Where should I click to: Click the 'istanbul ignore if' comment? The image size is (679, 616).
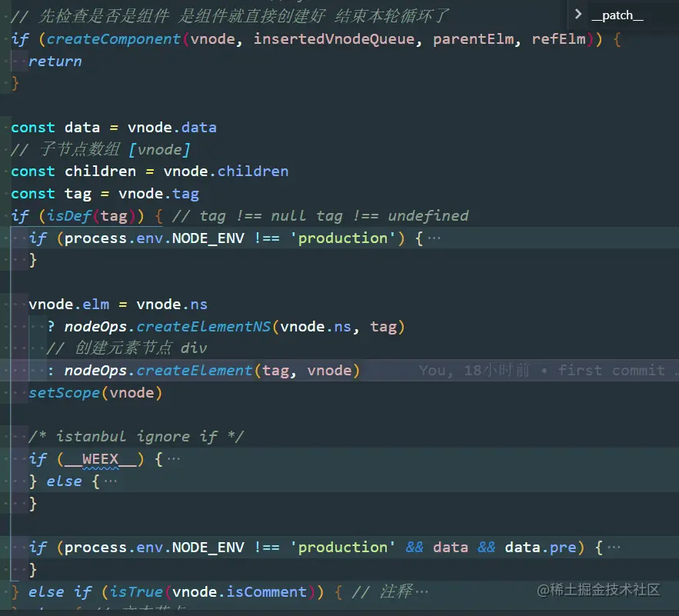(x=136, y=437)
